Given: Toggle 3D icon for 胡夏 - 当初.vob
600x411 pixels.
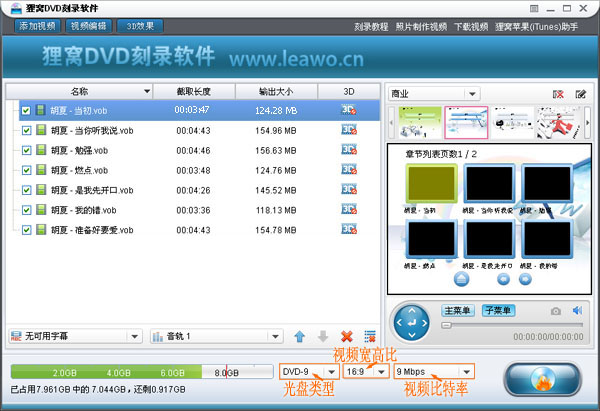Looking at the screenshot, I should coord(349,110).
